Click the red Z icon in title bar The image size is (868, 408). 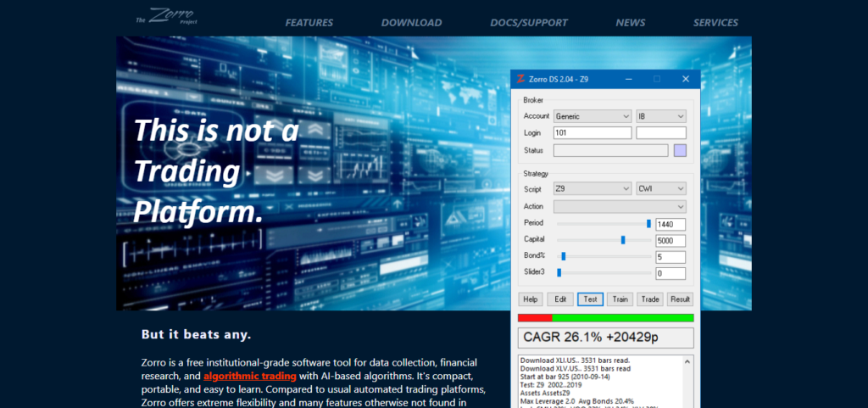pos(520,79)
